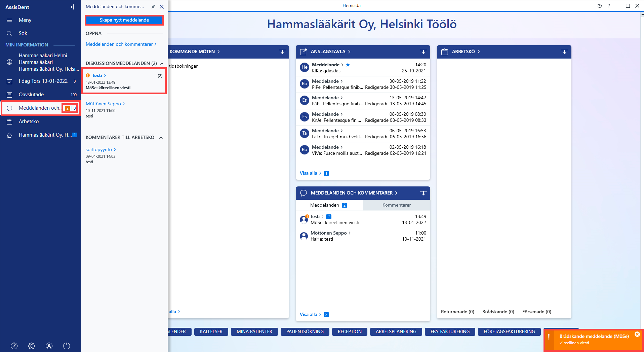This screenshot has width=644, height=352.
Task: Open the Patientsökning button
Action: point(305,332)
